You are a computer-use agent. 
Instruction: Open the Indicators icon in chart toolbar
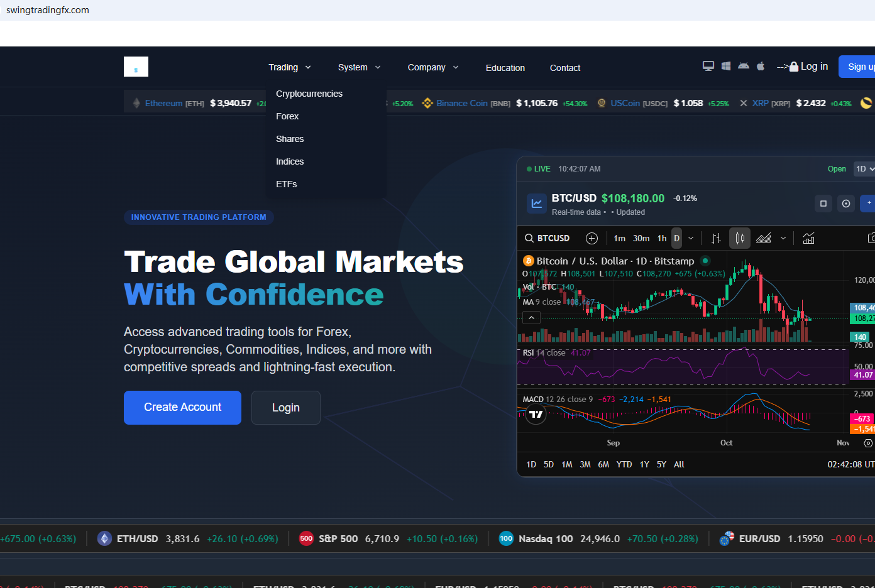pos(808,238)
